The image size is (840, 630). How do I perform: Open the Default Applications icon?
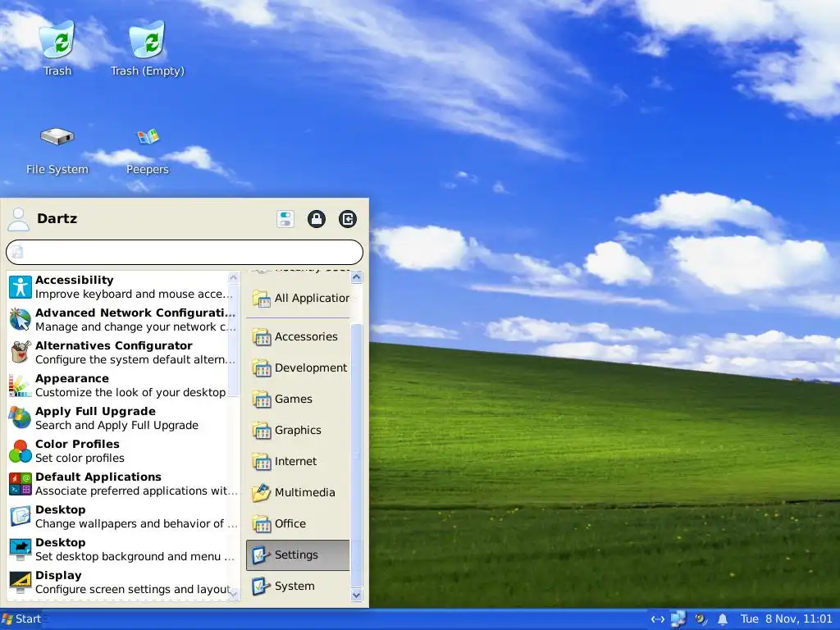click(21, 484)
